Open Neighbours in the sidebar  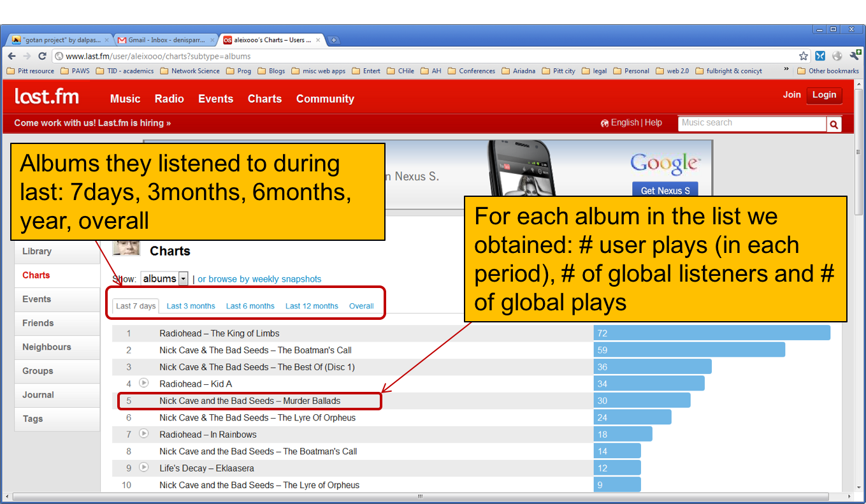pos(57,347)
